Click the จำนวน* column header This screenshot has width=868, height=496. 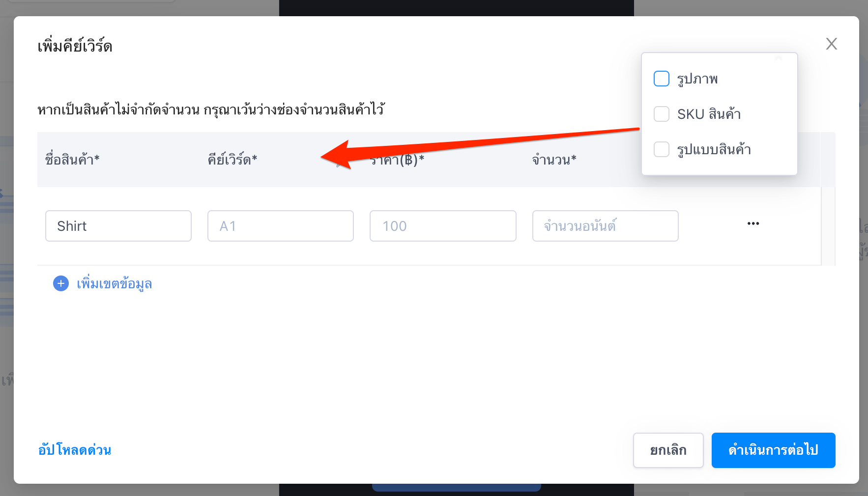(554, 160)
